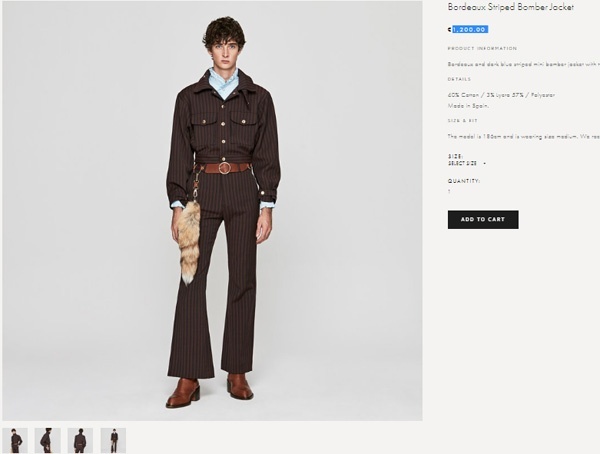Show the third back-view thumbnail
Image resolution: width=600 pixels, height=454 pixels.
click(x=80, y=440)
